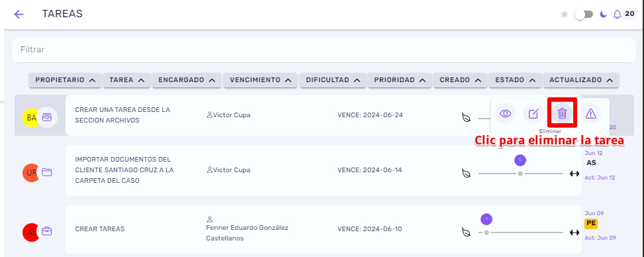Click the warning triangle icon
Screen dimensions: 644x257
coord(590,113)
